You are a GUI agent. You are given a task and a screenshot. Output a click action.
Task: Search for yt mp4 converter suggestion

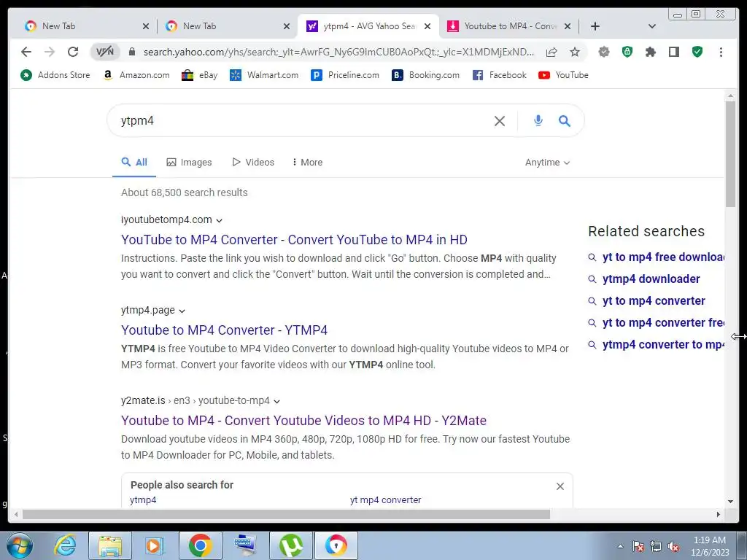[x=385, y=500]
